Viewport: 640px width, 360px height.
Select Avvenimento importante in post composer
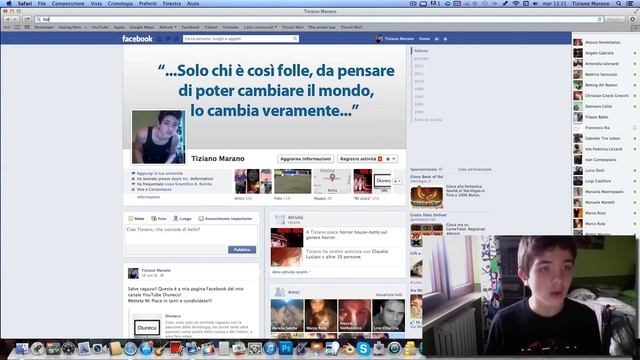225,219
